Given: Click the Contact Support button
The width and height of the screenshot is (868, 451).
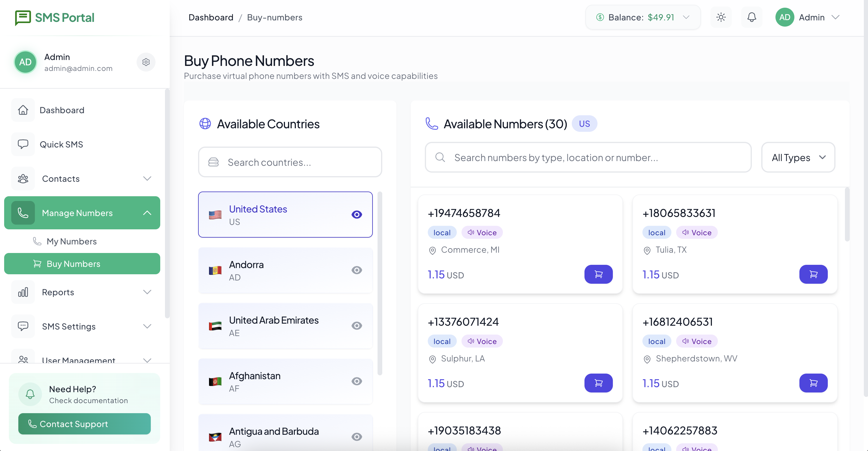Looking at the screenshot, I should click(x=84, y=424).
